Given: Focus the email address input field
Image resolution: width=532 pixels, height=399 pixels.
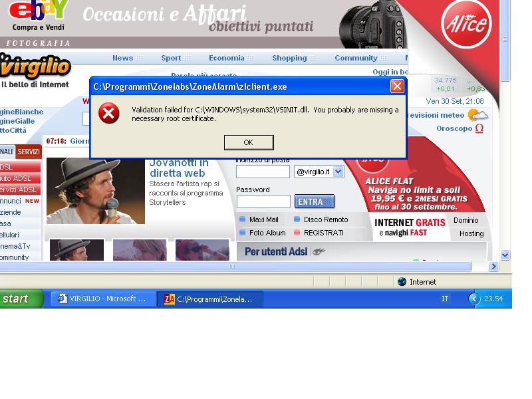Looking at the screenshot, I should pos(263,172).
